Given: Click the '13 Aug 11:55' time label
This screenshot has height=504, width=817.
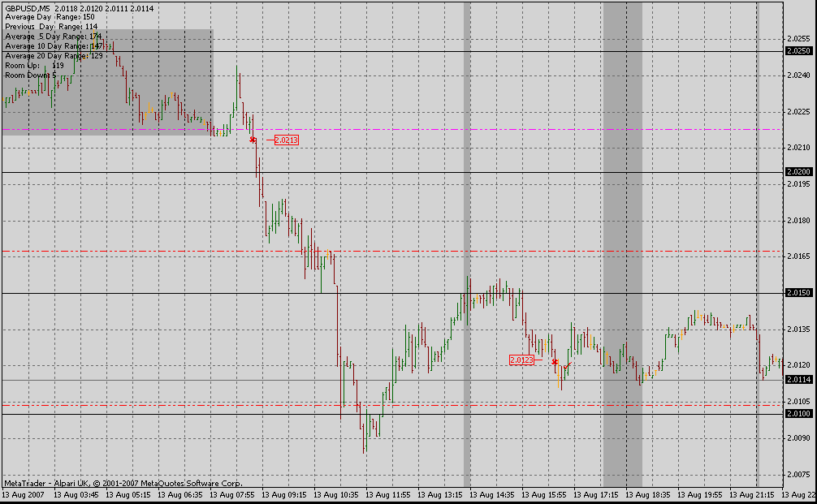Looking at the screenshot, I should click(388, 494).
